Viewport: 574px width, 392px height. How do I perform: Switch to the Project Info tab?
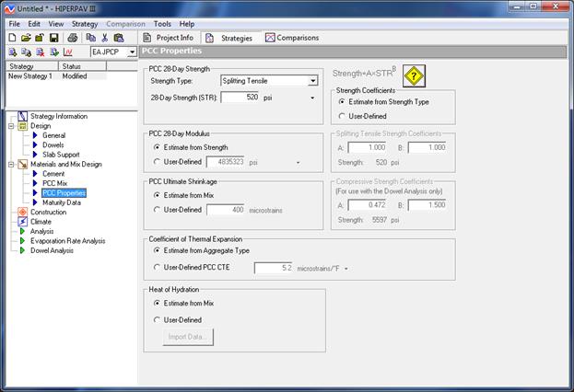tap(169, 38)
